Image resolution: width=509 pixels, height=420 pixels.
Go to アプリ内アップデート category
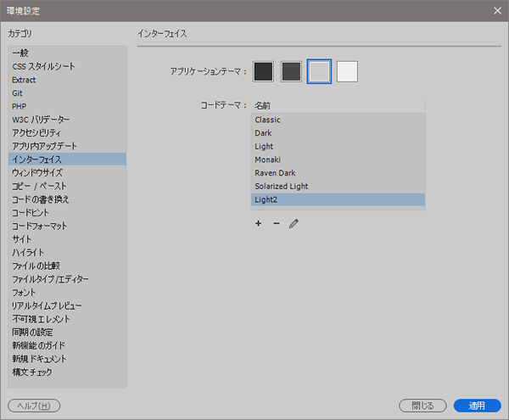(x=67, y=146)
